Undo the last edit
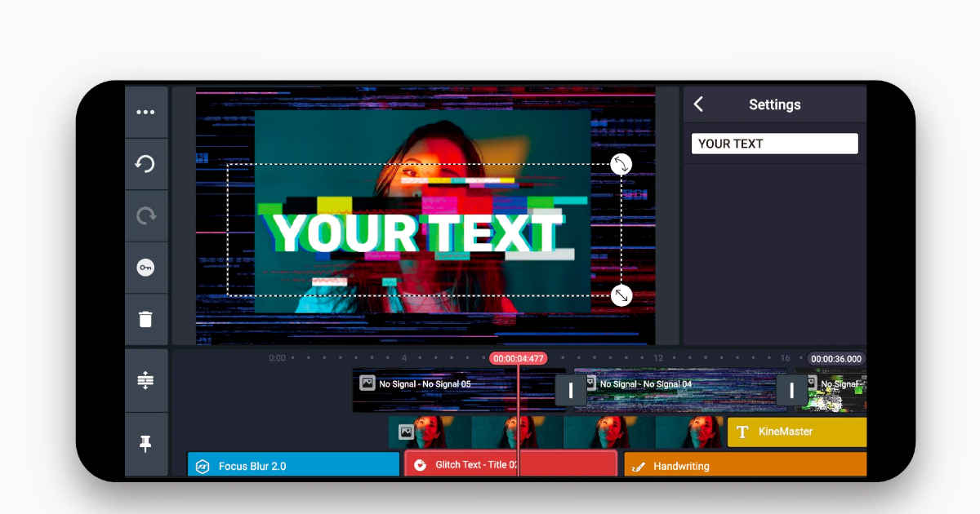 point(146,164)
